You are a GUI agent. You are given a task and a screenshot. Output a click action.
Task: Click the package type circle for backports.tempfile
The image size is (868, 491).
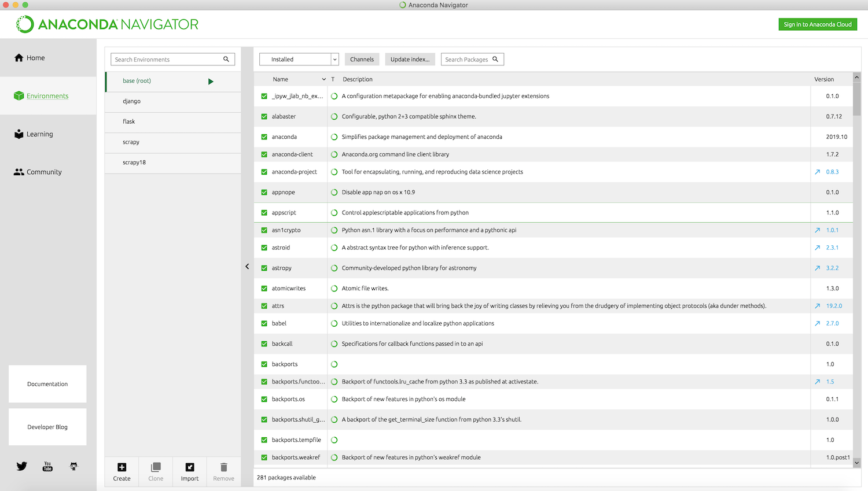point(334,440)
